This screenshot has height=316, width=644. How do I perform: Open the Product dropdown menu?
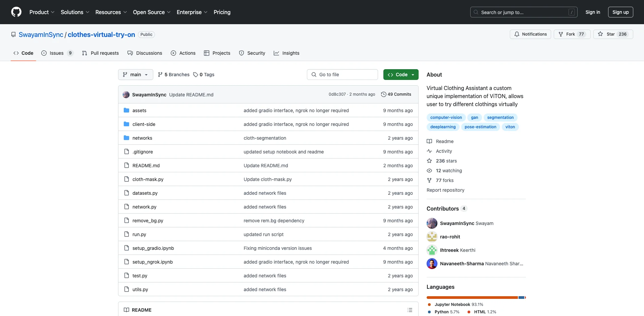click(42, 12)
